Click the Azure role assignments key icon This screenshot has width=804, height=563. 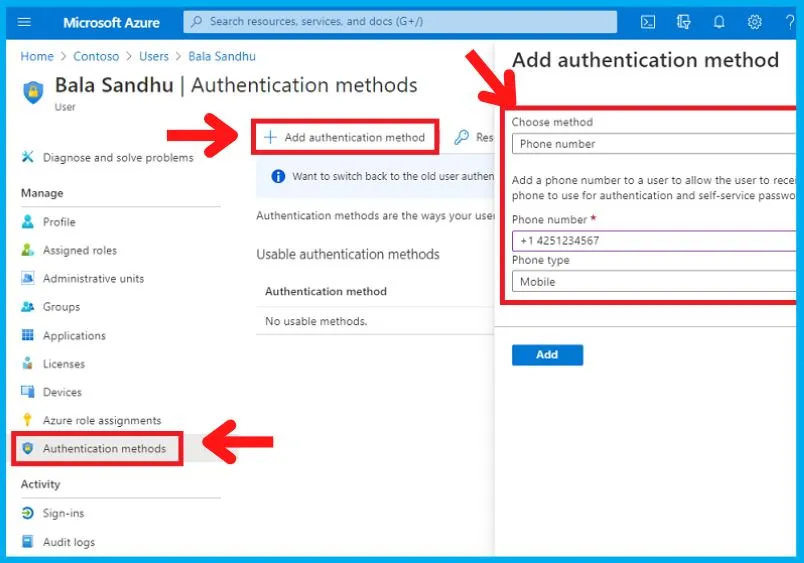click(28, 419)
